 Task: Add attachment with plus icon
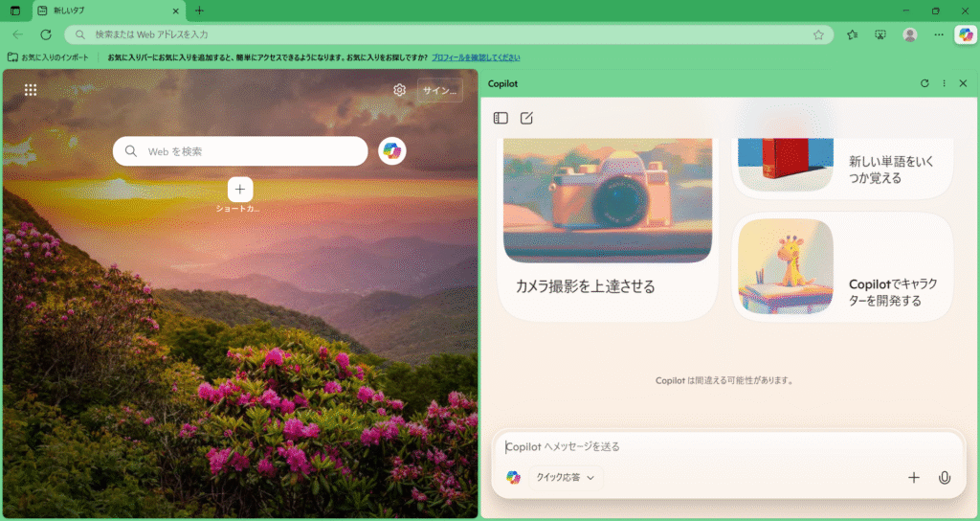pyautogui.click(x=914, y=478)
